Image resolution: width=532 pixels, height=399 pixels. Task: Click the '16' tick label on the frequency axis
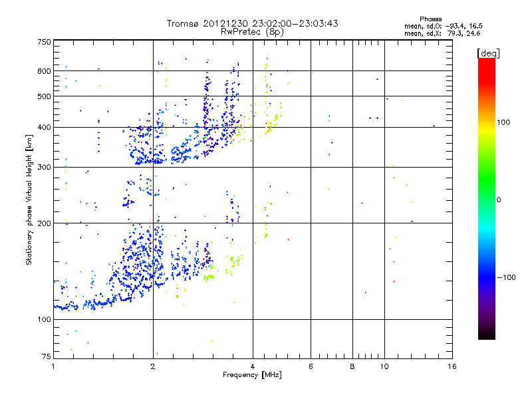tap(452, 366)
